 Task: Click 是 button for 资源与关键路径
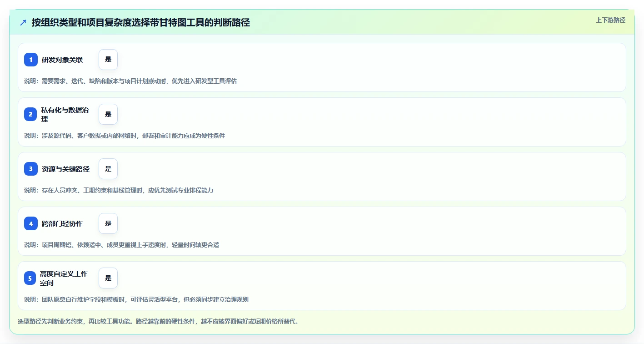click(x=108, y=169)
